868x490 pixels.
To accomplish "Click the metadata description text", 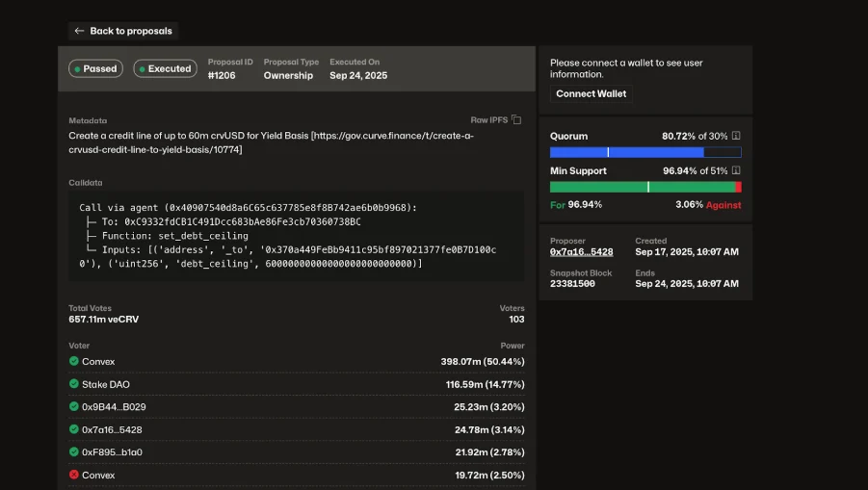I will click(x=272, y=142).
